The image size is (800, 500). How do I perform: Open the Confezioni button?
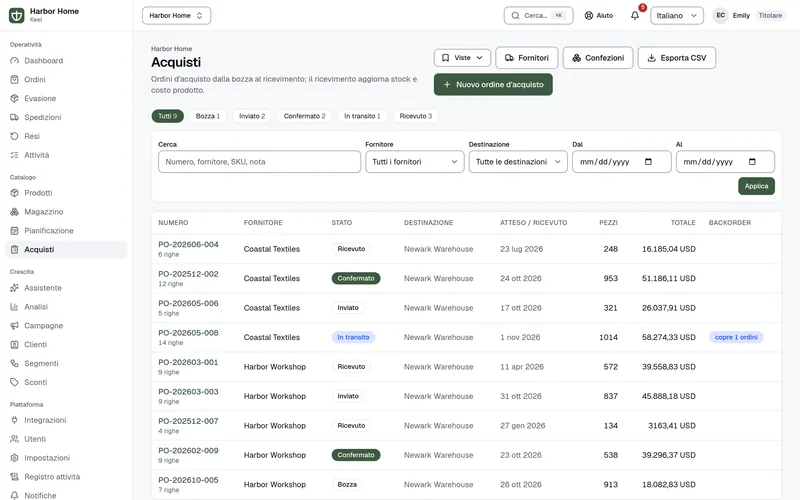[x=598, y=58]
